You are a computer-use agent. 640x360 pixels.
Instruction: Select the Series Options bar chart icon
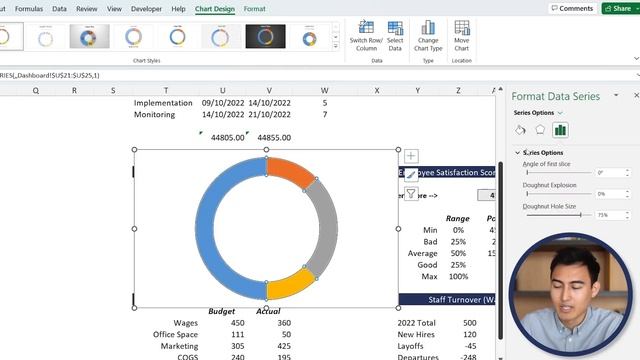tap(560, 130)
